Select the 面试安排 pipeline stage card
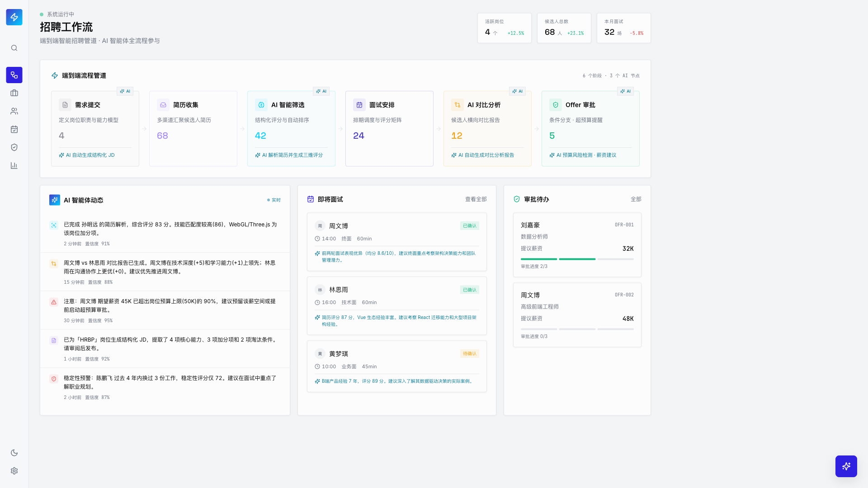Image resolution: width=868 pixels, height=488 pixels. click(x=389, y=129)
